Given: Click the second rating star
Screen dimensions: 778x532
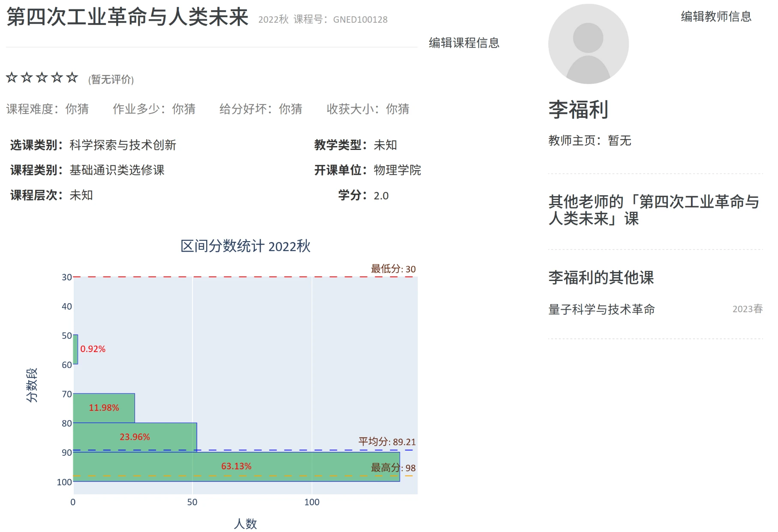Looking at the screenshot, I should coord(27,78).
